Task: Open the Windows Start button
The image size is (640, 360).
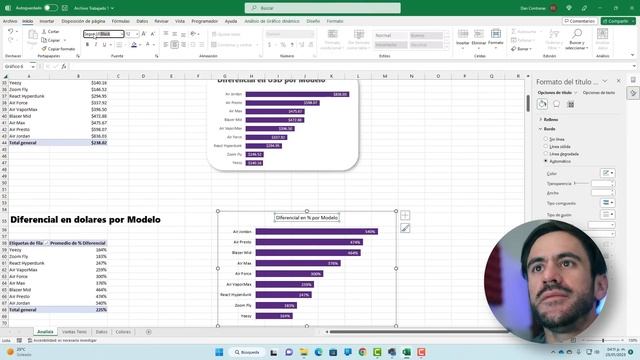Action: tap(219, 352)
